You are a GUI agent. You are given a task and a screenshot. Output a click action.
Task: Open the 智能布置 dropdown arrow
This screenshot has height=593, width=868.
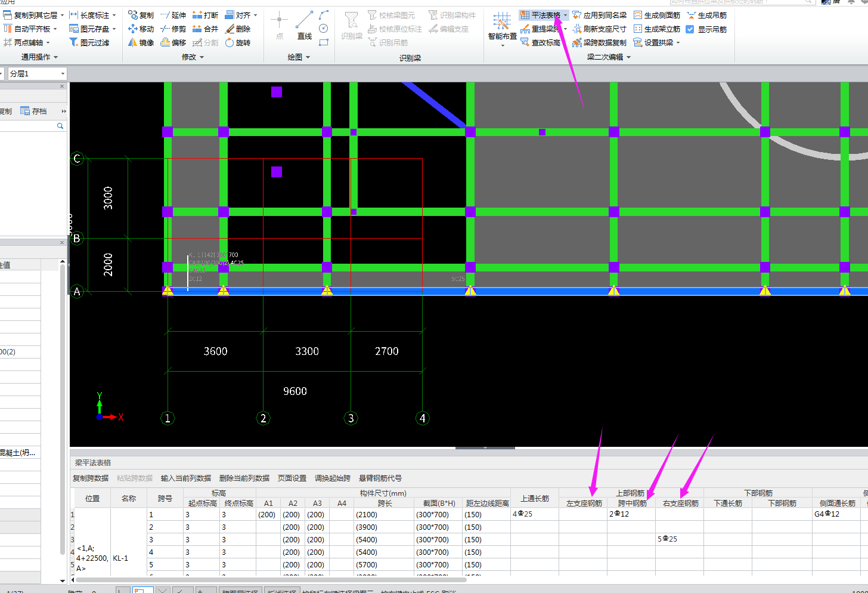point(502,45)
